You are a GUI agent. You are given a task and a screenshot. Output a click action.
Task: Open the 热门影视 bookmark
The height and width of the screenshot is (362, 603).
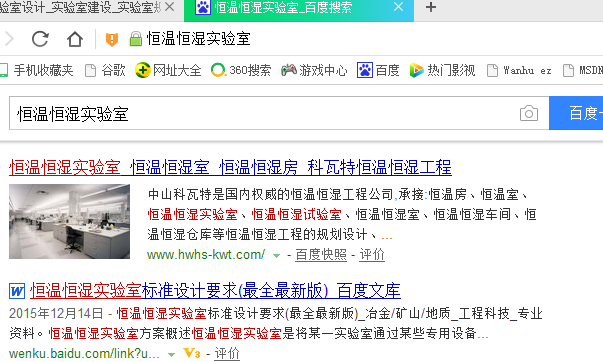pos(442,70)
